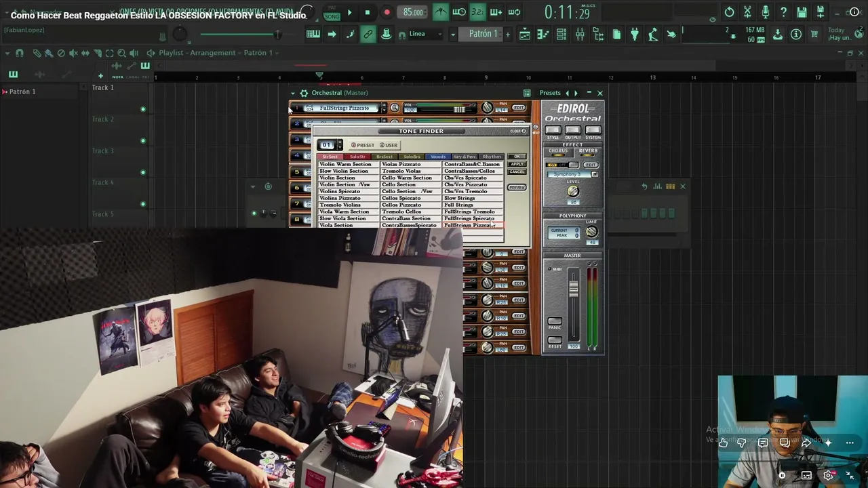Open the Orchestral plugin settings gear
Viewport: 868px width, 488px height.
click(304, 93)
